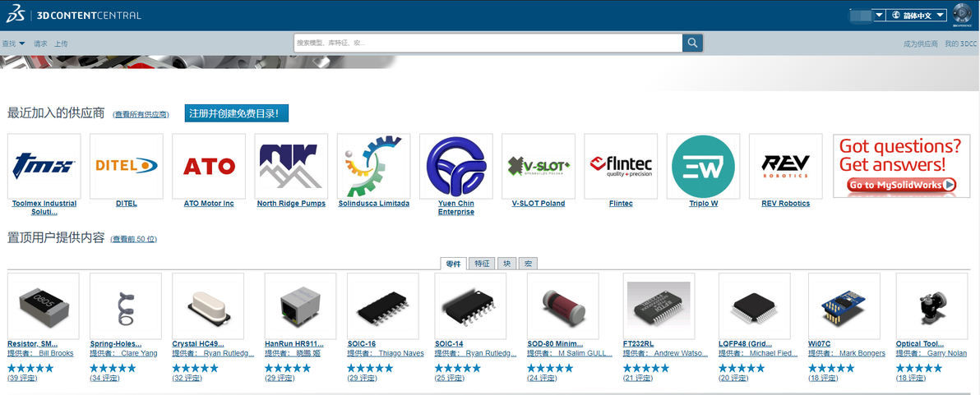Select the Triplo W supplier logo
Screen dimensions: 980x395
pyautogui.click(x=703, y=166)
